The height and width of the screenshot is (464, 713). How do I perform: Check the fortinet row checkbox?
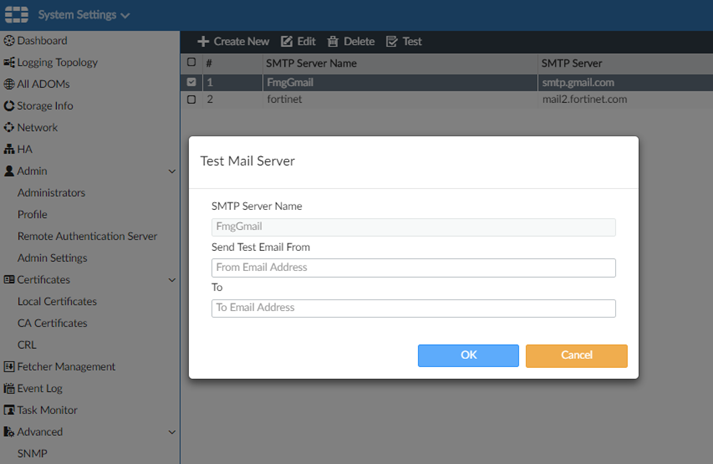pos(192,100)
